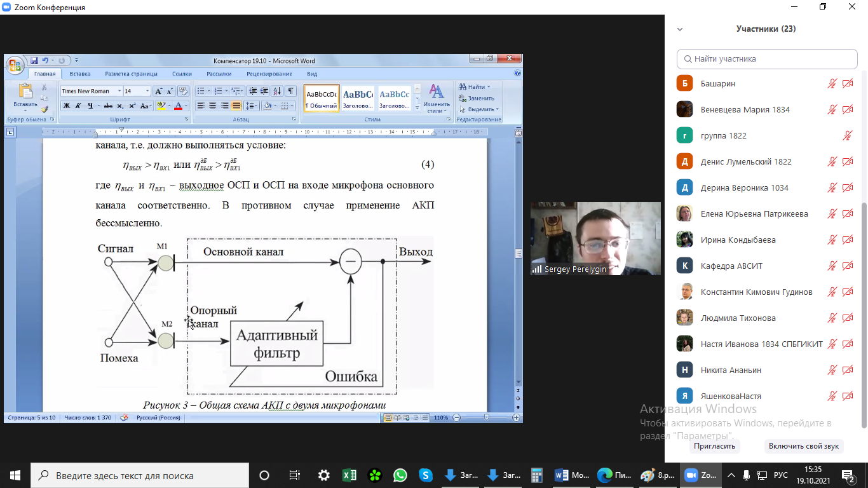Switch to the Вставка ribbon tab
Screen dimensions: 868x488
point(80,74)
